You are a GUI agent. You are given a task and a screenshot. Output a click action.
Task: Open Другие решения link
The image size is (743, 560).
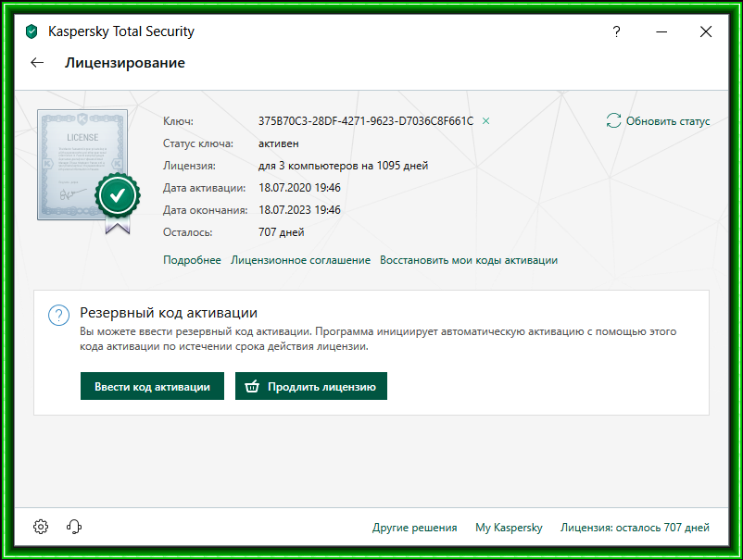point(415,528)
